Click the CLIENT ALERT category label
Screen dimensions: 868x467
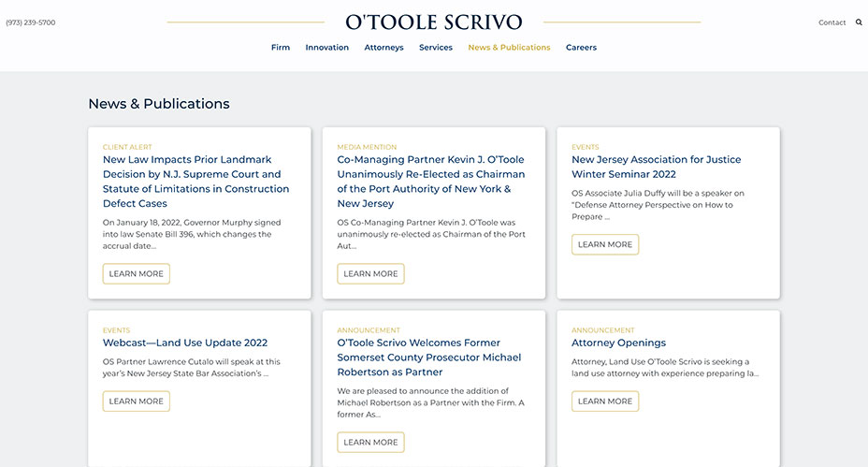tap(127, 147)
